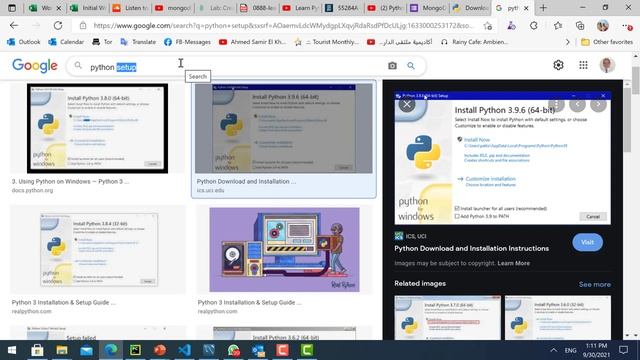
Task: Switch to the Initial W Excel tab
Action: click(x=88, y=8)
